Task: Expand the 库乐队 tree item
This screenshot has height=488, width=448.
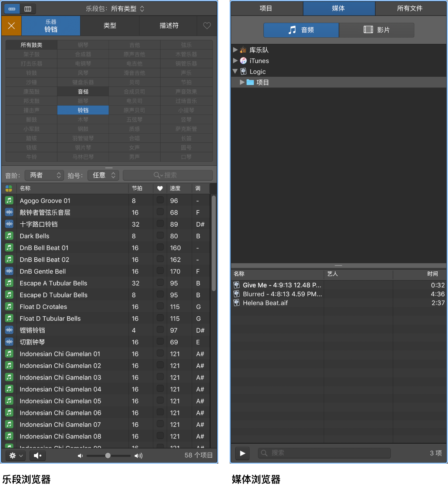Action: pyautogui.click(x=235, y=50)
